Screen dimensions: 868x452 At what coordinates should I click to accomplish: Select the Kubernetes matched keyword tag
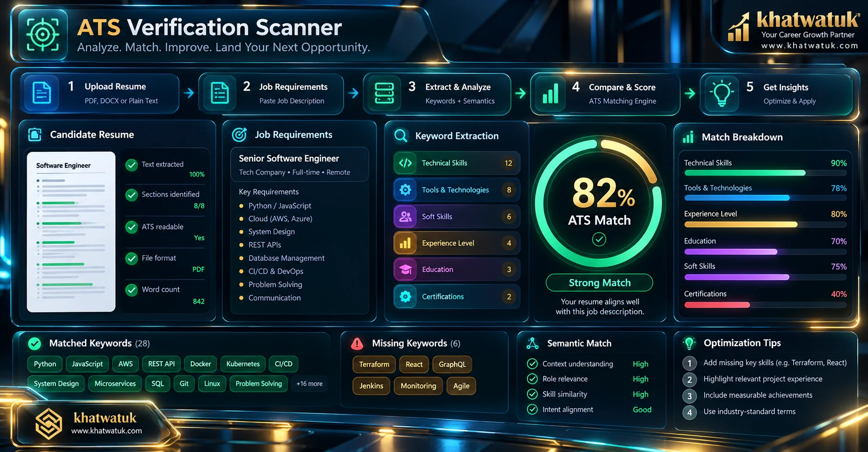point(243,364)
